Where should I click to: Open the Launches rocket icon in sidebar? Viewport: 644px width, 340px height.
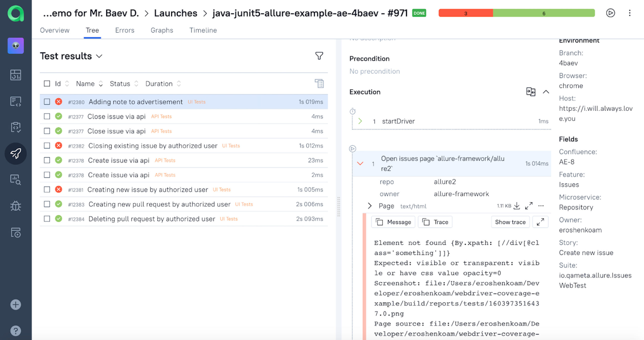click(x=16, y=153)
